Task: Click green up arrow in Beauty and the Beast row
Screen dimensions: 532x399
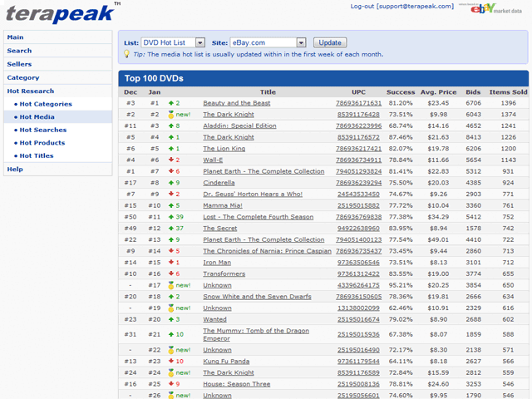Action: 171,103
